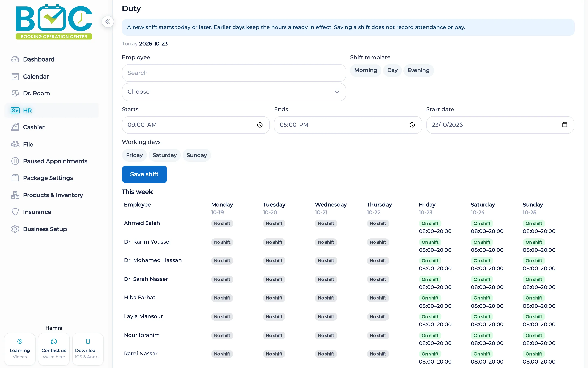The image size is (588, 368).
Task: Open the Choose employee dropdown
Action: 234,92
